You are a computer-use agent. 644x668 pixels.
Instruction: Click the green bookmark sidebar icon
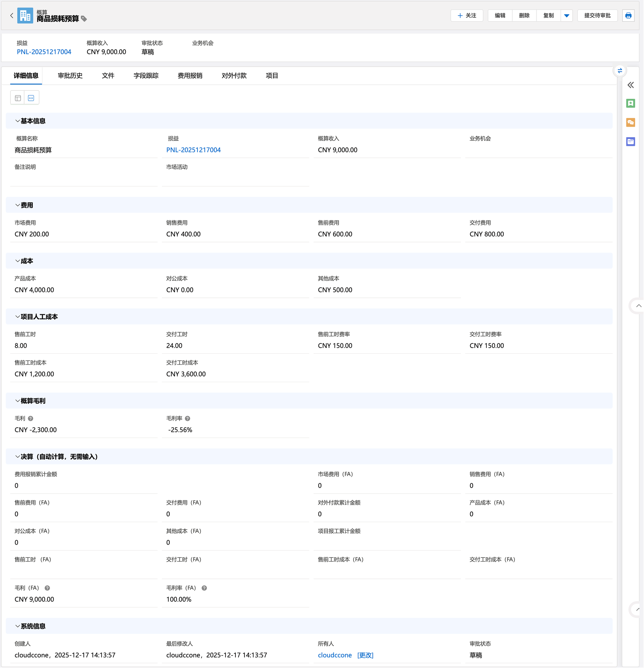pyautogui.click(x=630, y=104)
